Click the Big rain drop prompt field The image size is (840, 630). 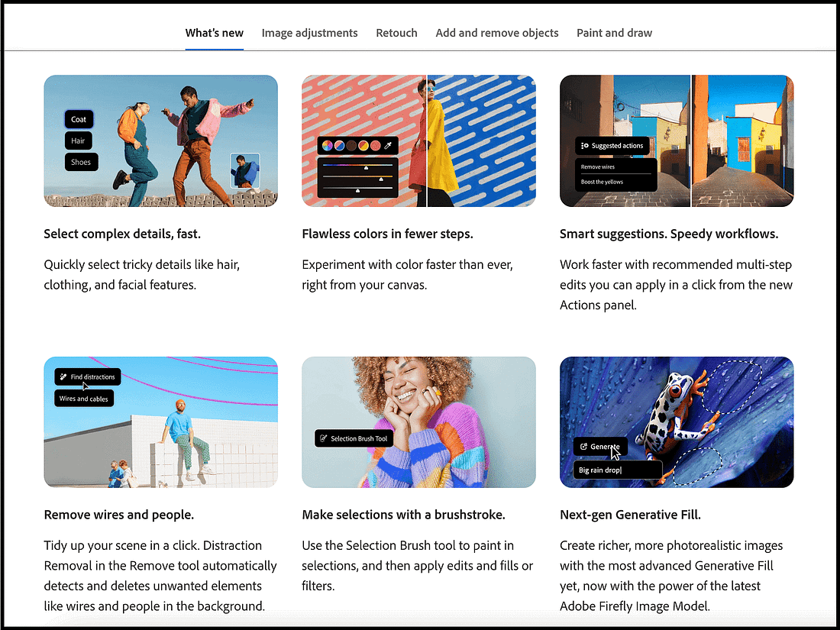click(618, 470)
